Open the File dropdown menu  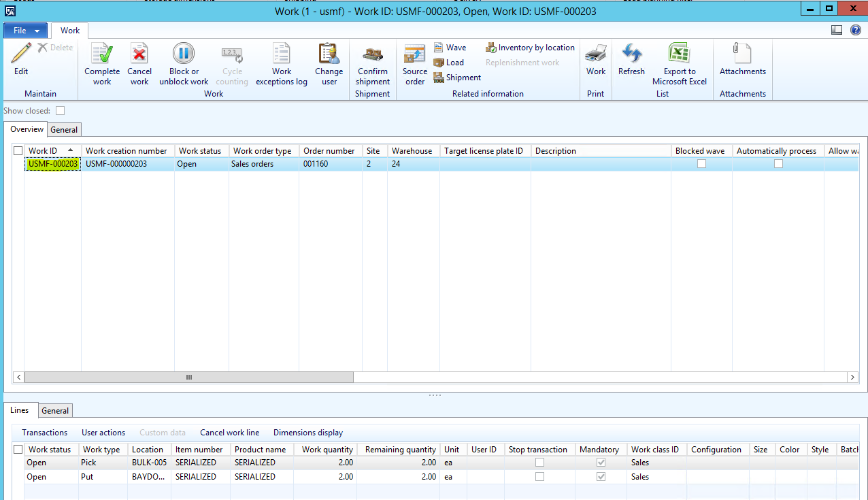(26, 31)
